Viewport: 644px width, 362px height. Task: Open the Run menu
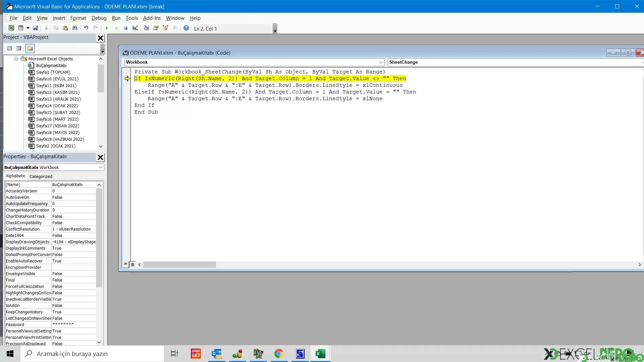[116, 18]
